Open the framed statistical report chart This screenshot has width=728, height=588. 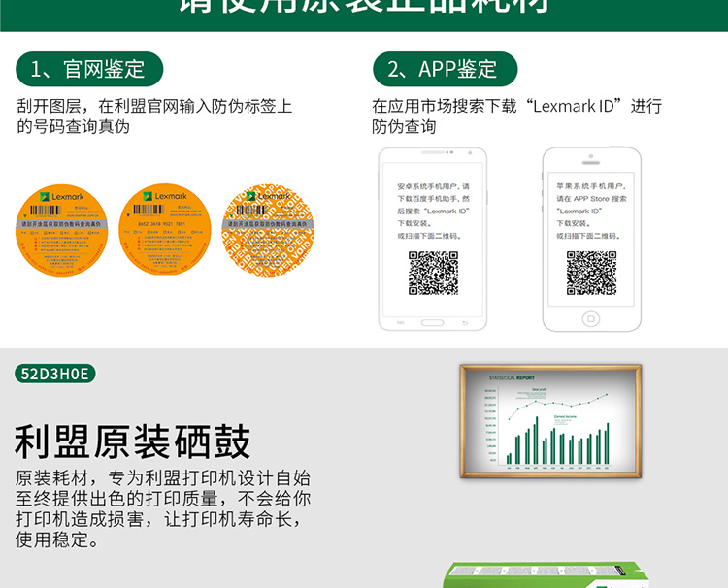[x=549, y=421]
